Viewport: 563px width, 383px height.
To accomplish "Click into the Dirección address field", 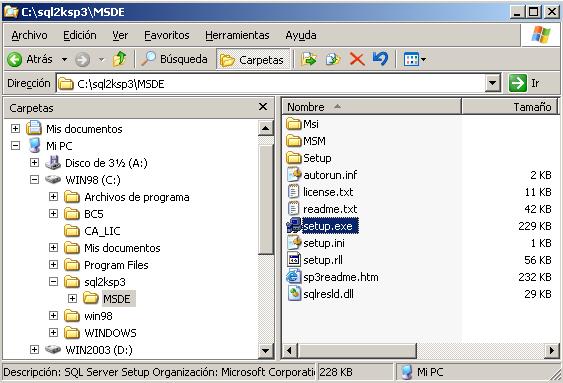I will point(271,83).
